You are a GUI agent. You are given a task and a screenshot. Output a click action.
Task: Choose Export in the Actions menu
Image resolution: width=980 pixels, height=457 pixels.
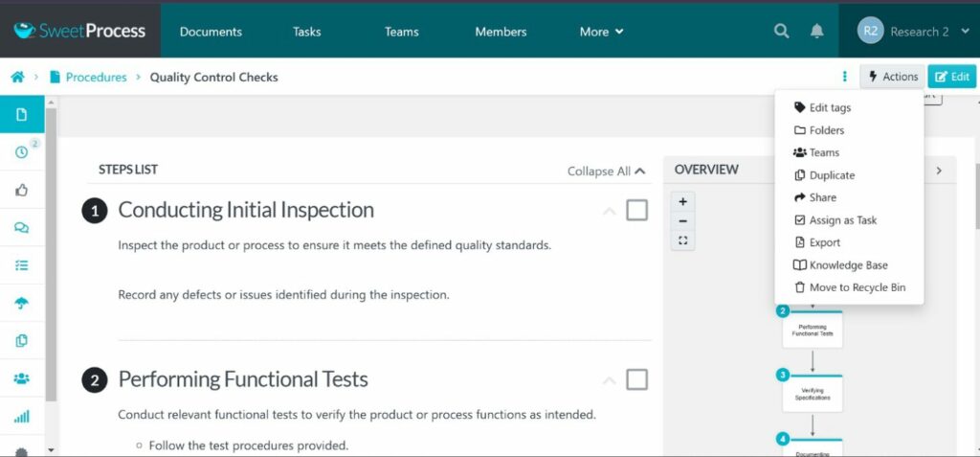(824, 242)
